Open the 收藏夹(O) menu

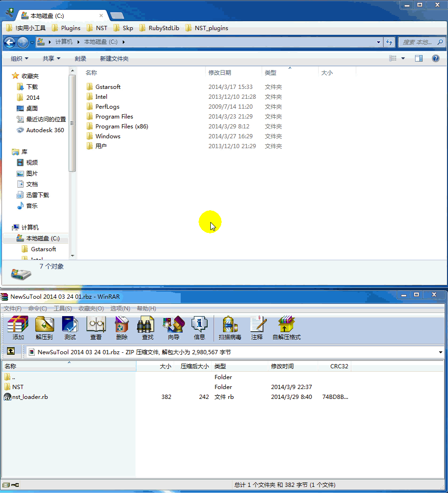coord(91,309)
